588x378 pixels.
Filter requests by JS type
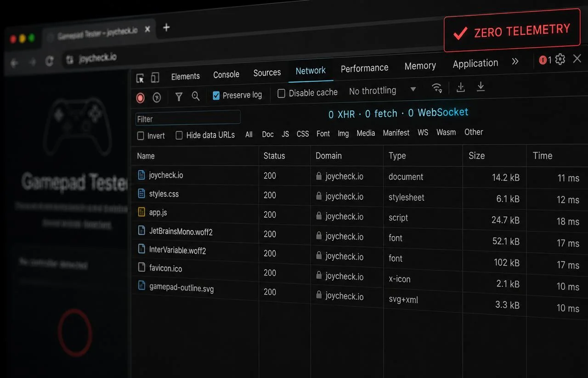(x=285, y=134)
